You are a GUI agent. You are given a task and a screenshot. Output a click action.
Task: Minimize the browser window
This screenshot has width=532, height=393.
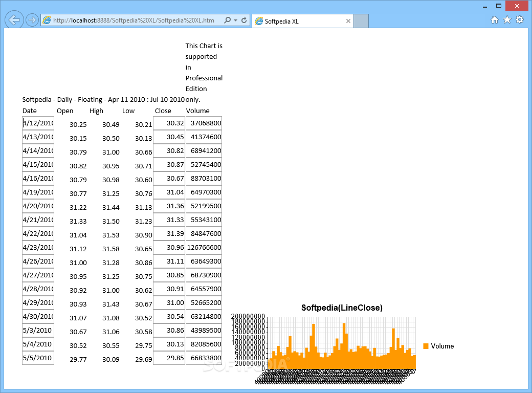[x=485, y=6]
